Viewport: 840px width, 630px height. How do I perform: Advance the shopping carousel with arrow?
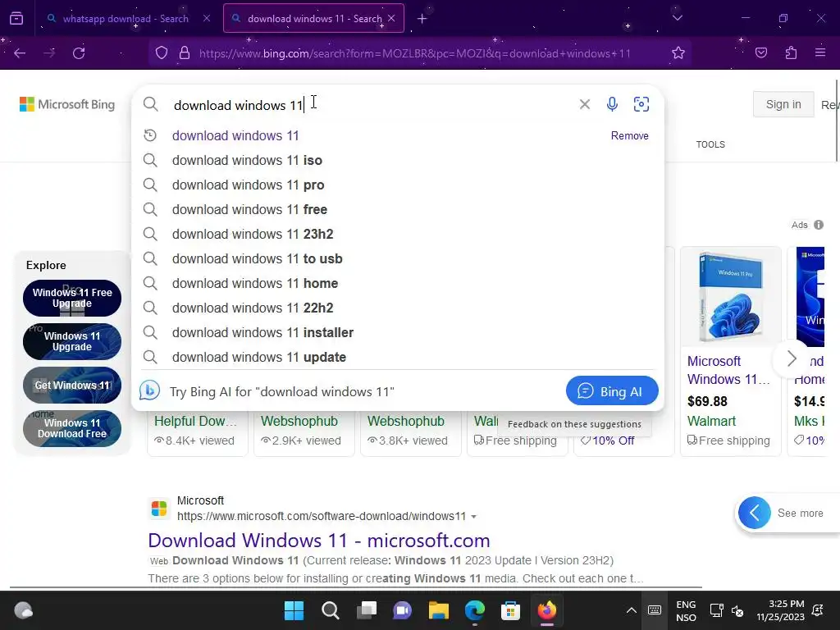point(792,358)
